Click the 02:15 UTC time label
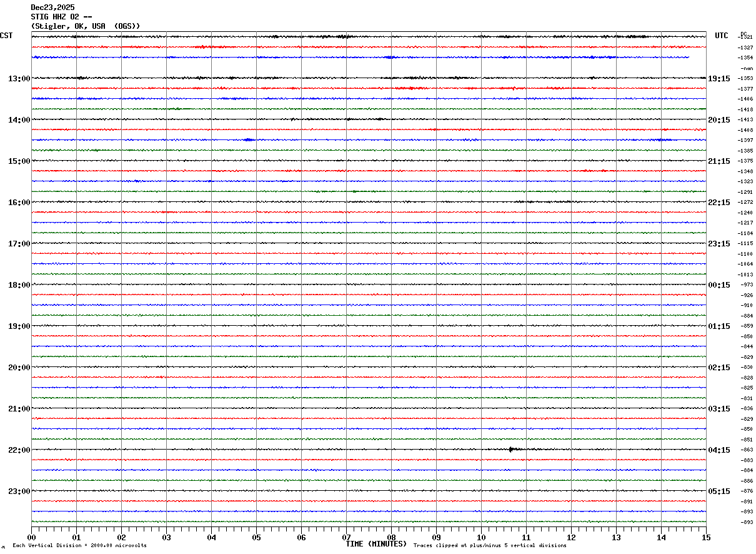Image resolution: width=756 pixels, height=554 pixels. tap(719, 368)
